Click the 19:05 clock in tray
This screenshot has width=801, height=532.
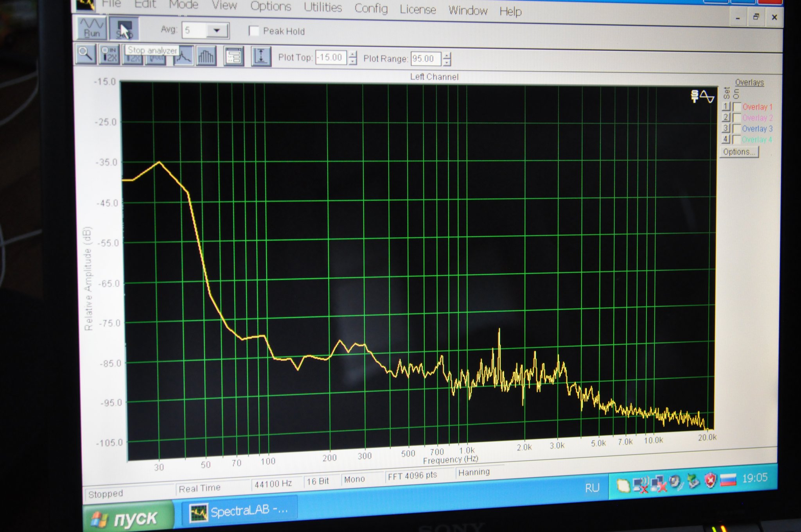pyautogui.click(x=754, y=478)
